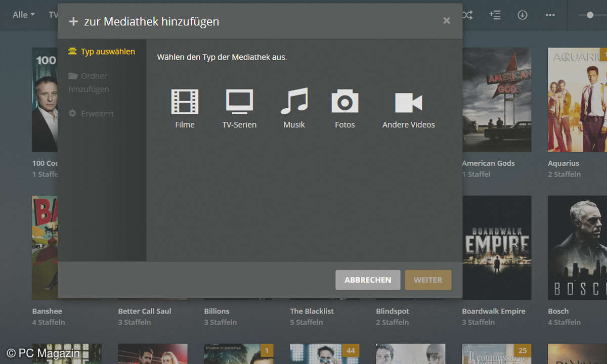Image resolution: width=607 pixels, height=364 pixels.
Task: Click the Boardwalk Empire title
Action: tap(494, 311)
